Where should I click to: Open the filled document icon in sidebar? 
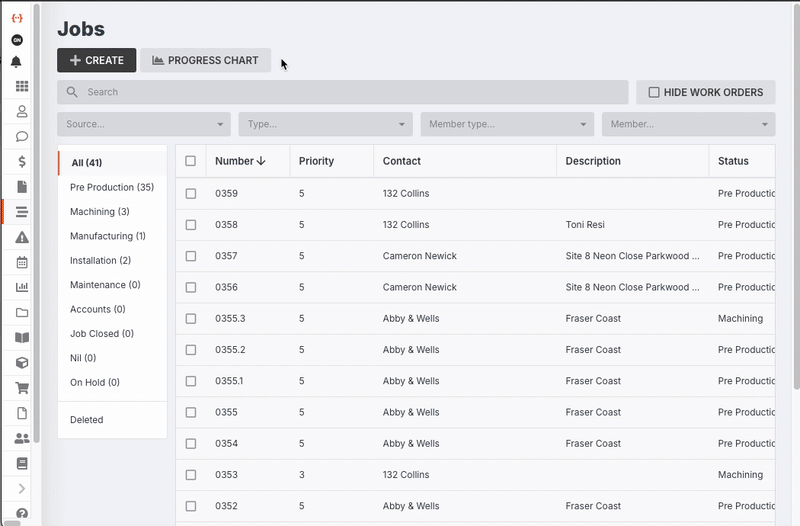click(21, 187)
